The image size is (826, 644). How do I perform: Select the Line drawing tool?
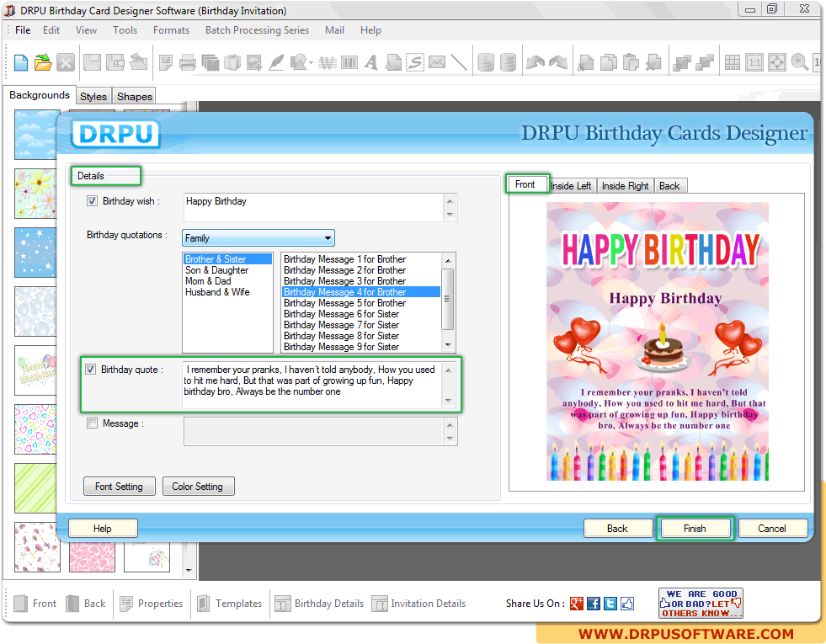tap(459, 62)
